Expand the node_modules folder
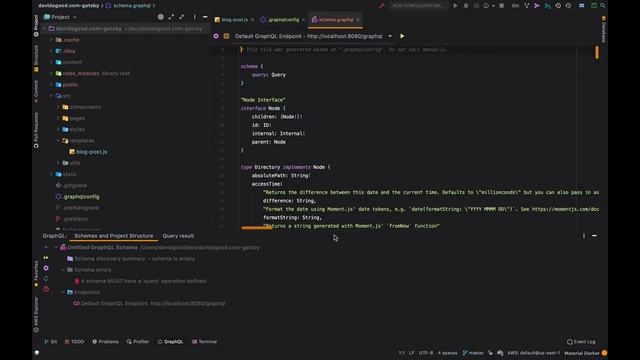The image size is (640, 360). 51,73
